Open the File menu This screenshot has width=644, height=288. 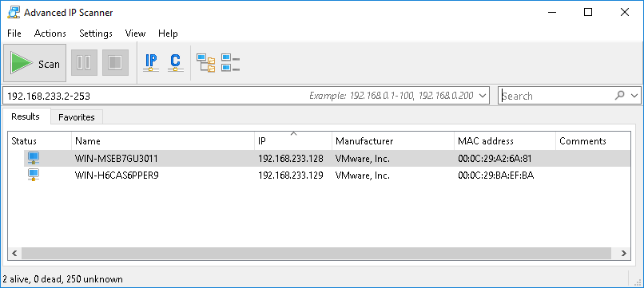click(14, 34)
